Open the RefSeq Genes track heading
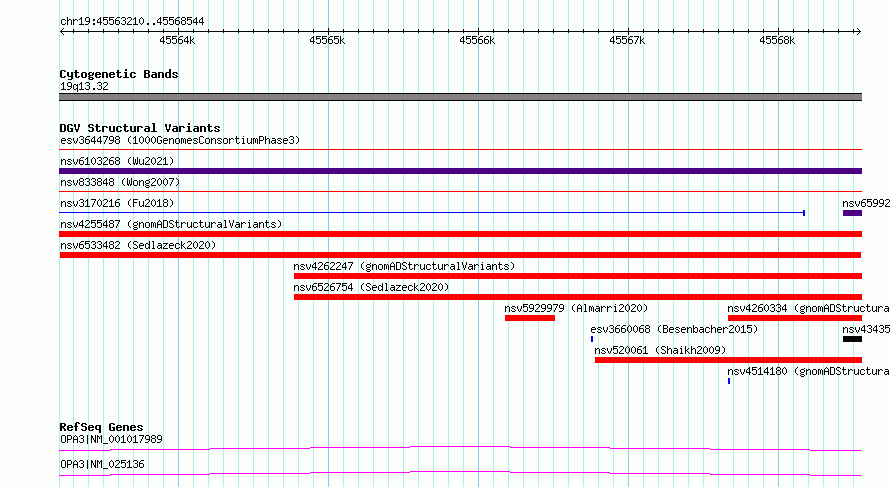The image size is (890, 487). point(102,427)
